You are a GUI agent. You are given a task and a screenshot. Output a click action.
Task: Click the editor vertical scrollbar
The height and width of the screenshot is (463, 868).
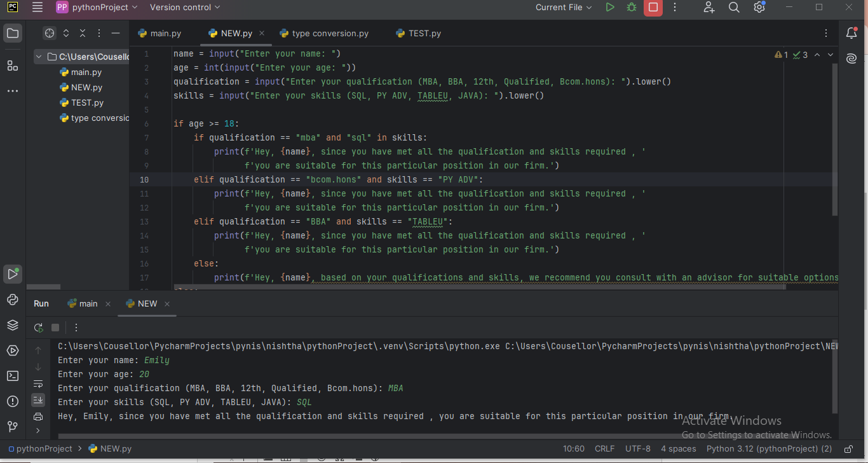click(x=835, y=140)
